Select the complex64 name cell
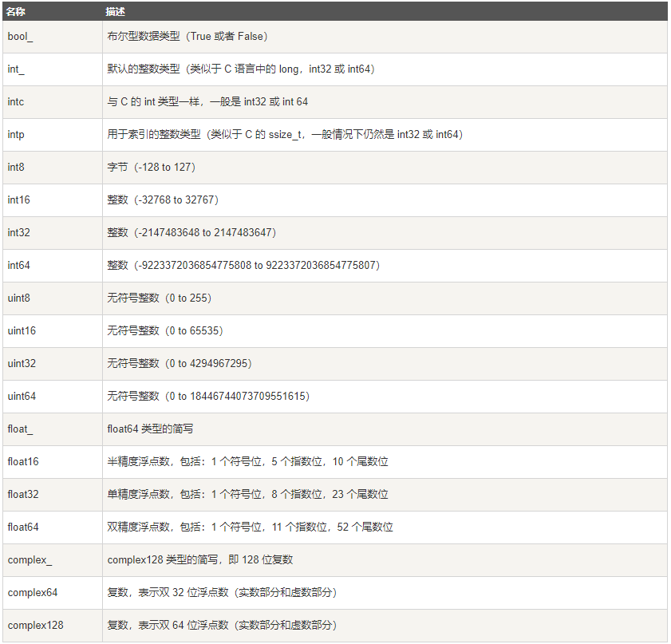This screenshot has width=671, height=644. point(52,593)
